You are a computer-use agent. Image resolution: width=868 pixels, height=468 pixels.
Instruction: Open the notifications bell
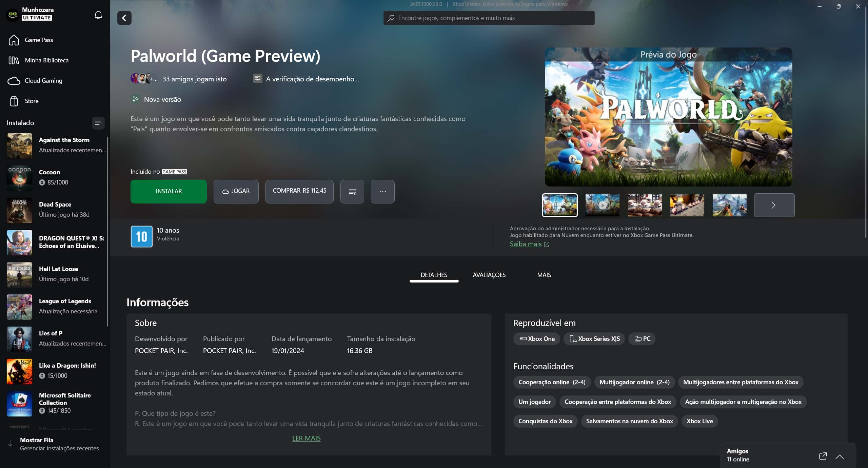click(98, 15)
